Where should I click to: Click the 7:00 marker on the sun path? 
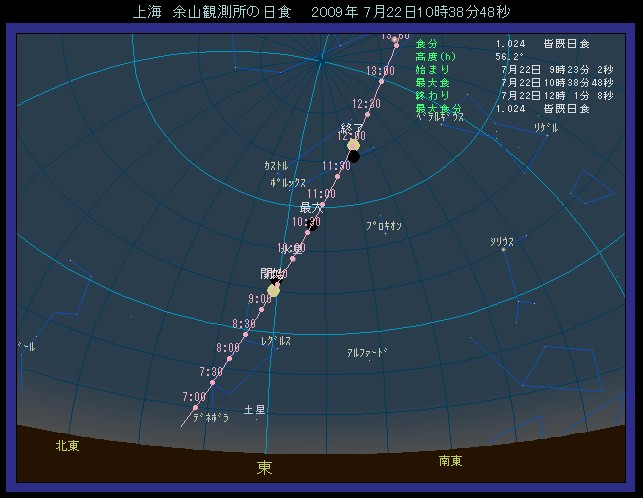(x=195, y=408)
